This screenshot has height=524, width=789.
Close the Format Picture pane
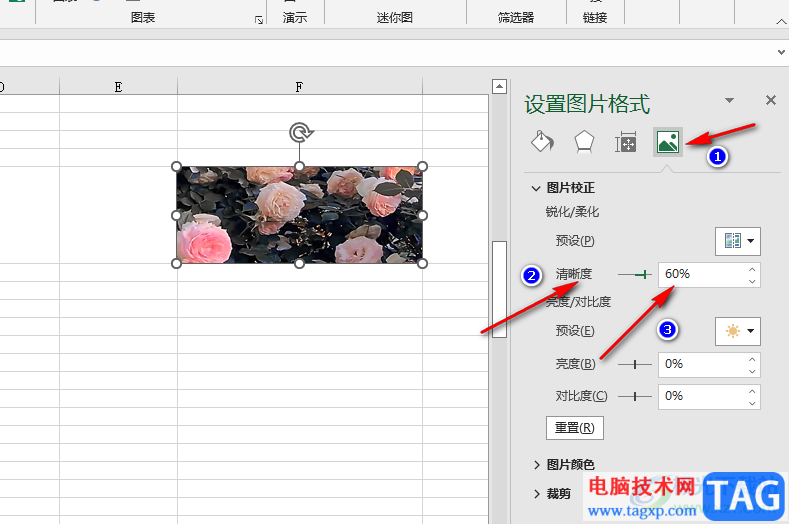[770, 100]
